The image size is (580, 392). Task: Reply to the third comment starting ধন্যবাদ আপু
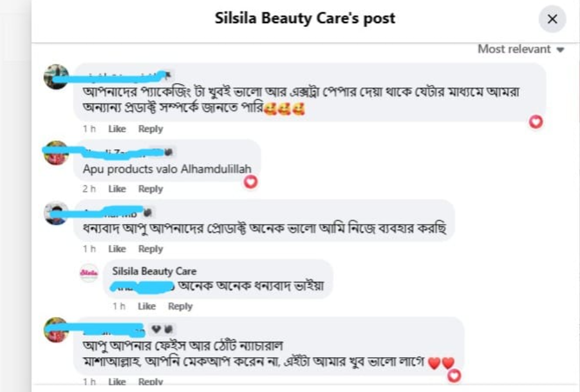pos(151,249)
